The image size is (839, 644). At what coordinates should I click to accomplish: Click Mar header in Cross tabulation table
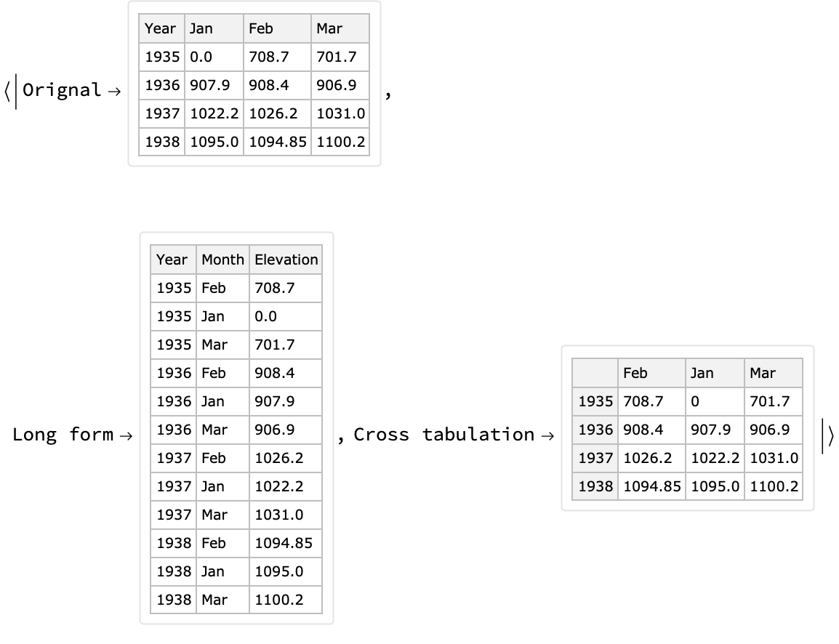763,373
